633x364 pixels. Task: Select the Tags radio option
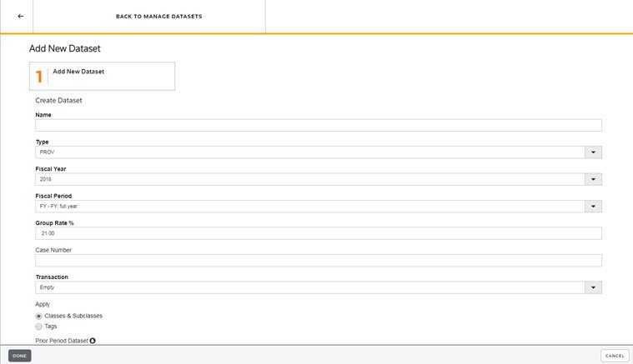coord(38,327)
